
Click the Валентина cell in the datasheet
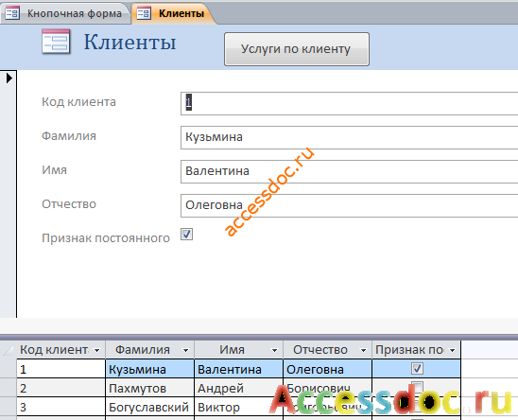(x=238, y=369)
